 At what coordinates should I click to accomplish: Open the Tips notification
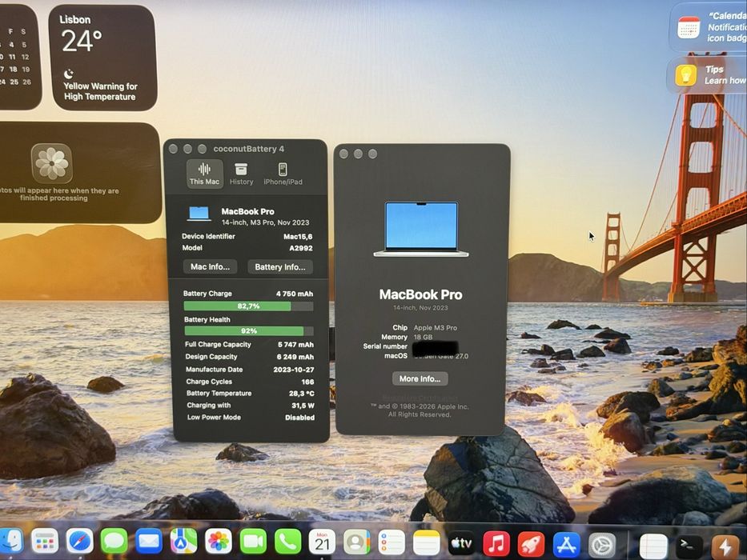tap(707, 75)
